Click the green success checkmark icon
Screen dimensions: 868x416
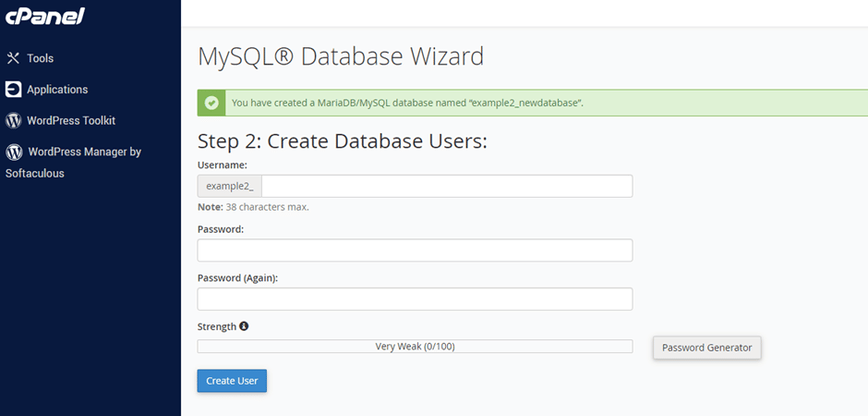(x=211, y=103)
